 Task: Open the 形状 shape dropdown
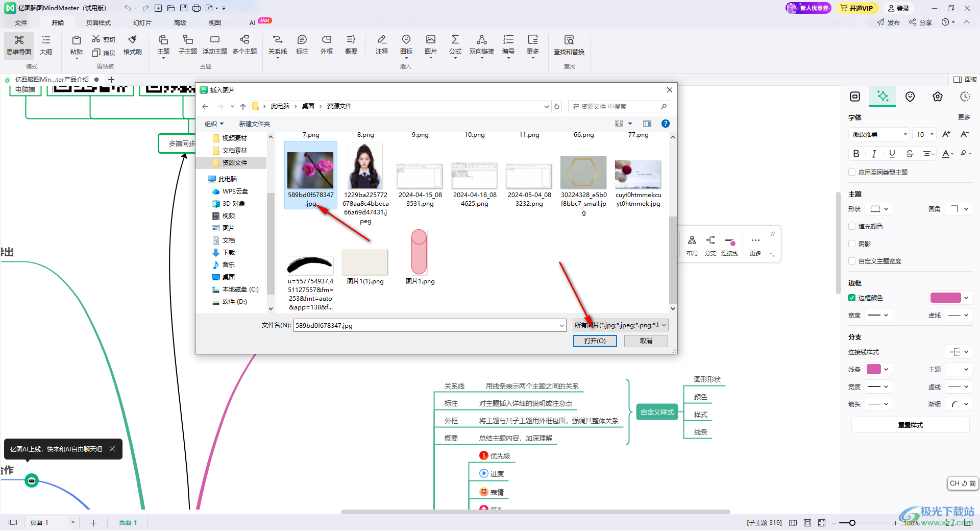coord(879,209)
